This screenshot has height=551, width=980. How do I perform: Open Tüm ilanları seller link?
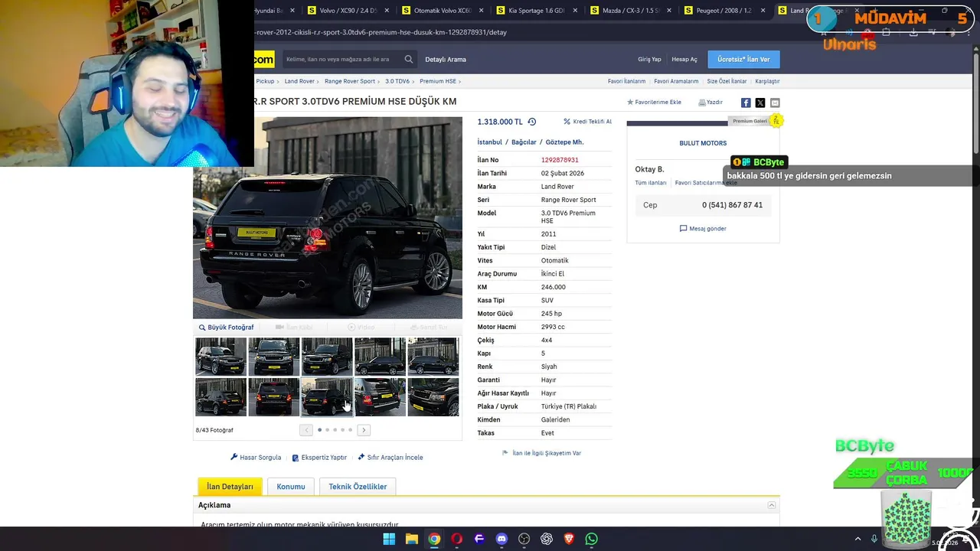click(x=651, y=183)
